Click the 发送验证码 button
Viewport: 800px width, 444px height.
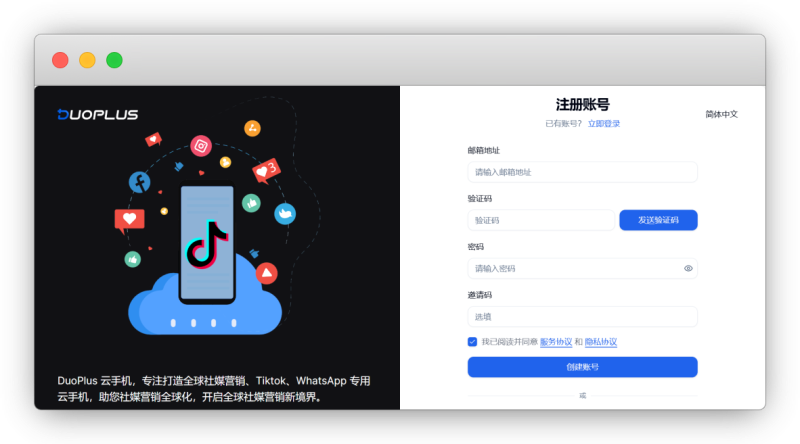pos(658,220)
